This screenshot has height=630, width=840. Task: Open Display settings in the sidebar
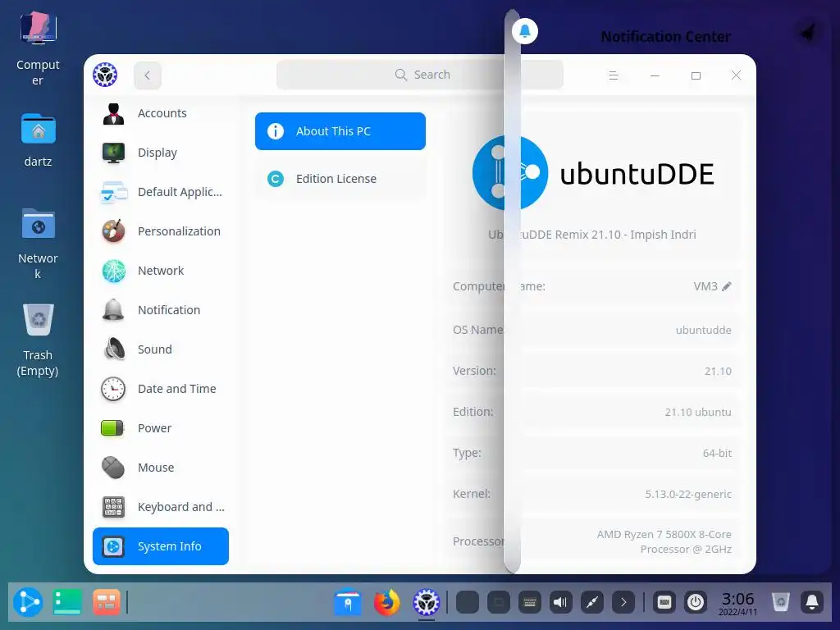pos(161,153)
